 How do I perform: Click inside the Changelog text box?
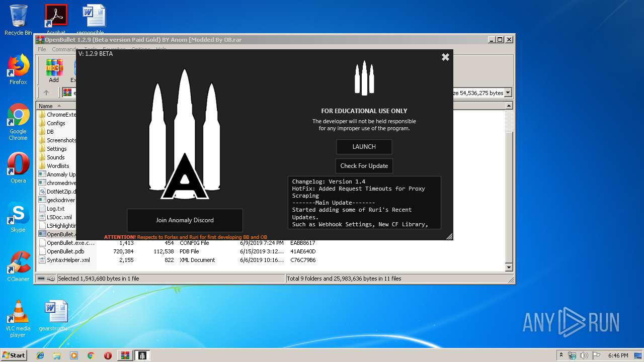(364, 203)
